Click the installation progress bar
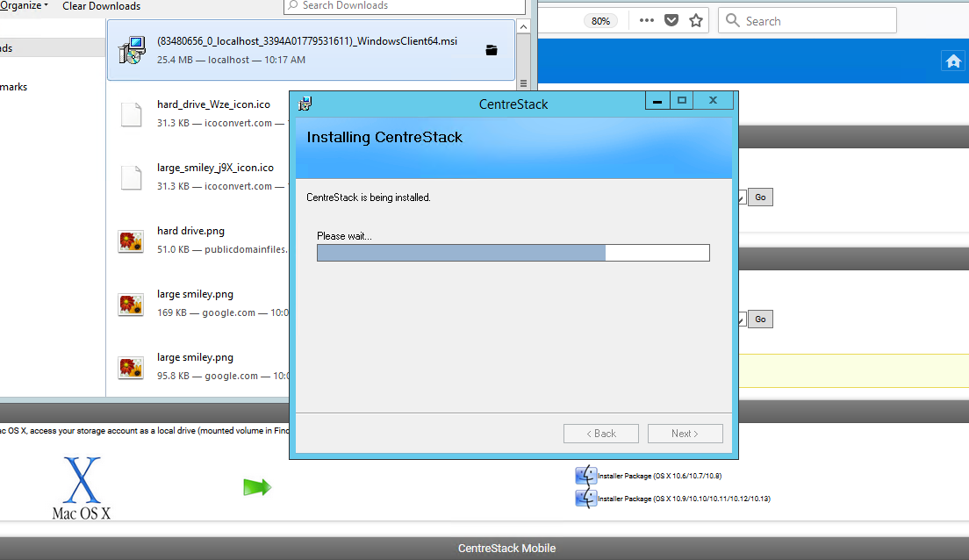Screen dimensions: 969x560 pos(513,253)
